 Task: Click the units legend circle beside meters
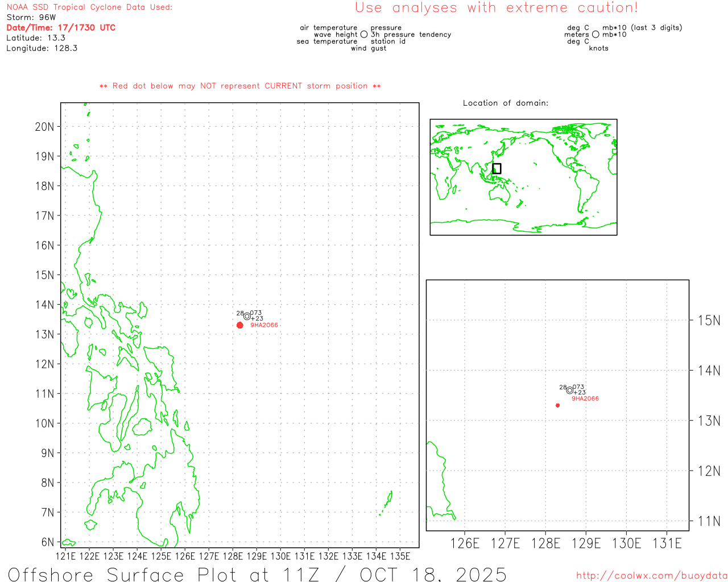point(595,35)
